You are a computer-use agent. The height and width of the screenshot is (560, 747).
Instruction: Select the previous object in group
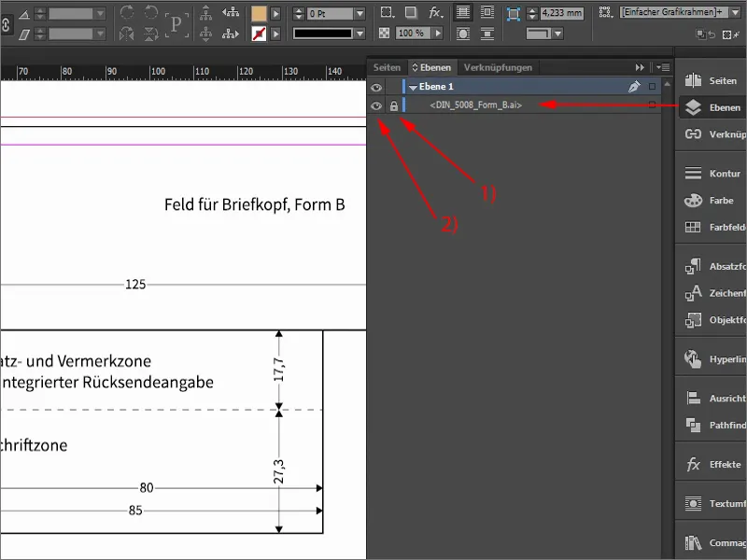pyautogui.click(x=231, y=13)
